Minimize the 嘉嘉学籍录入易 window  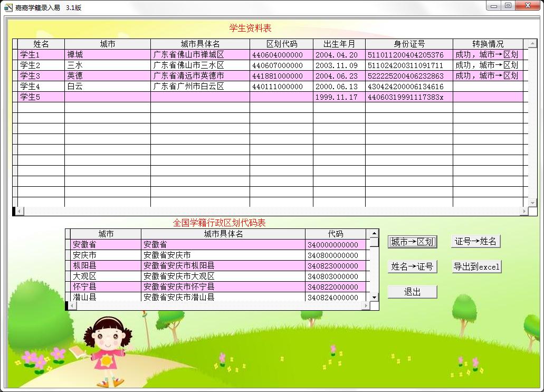[494, 6]
